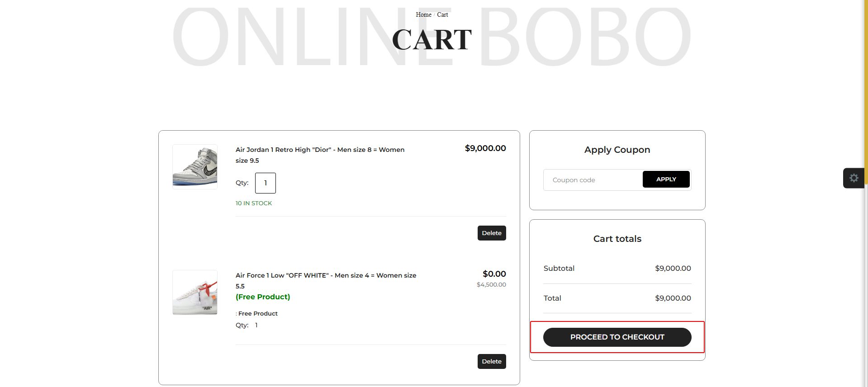This screenshot has height=387, width=868.
Task: Click the $0.00 free product price
Action: click(494, 274)
